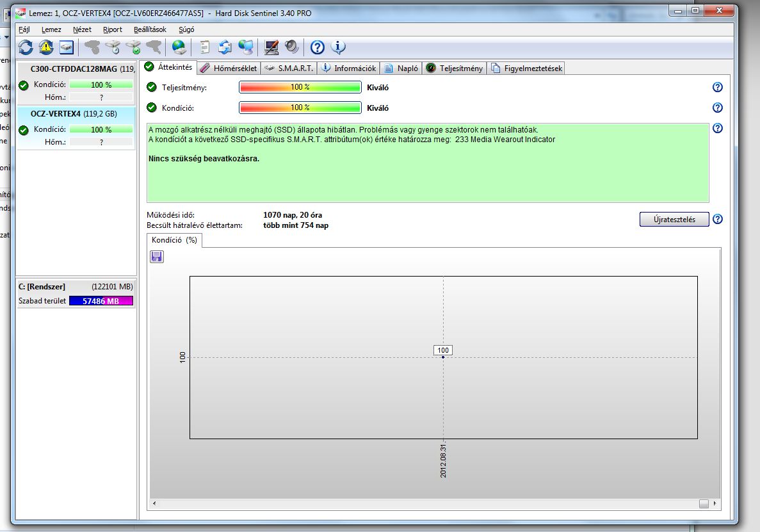760x532 pixels.
Task: Click the disk icon with clock overlay
Action: [x=113, y=47]
